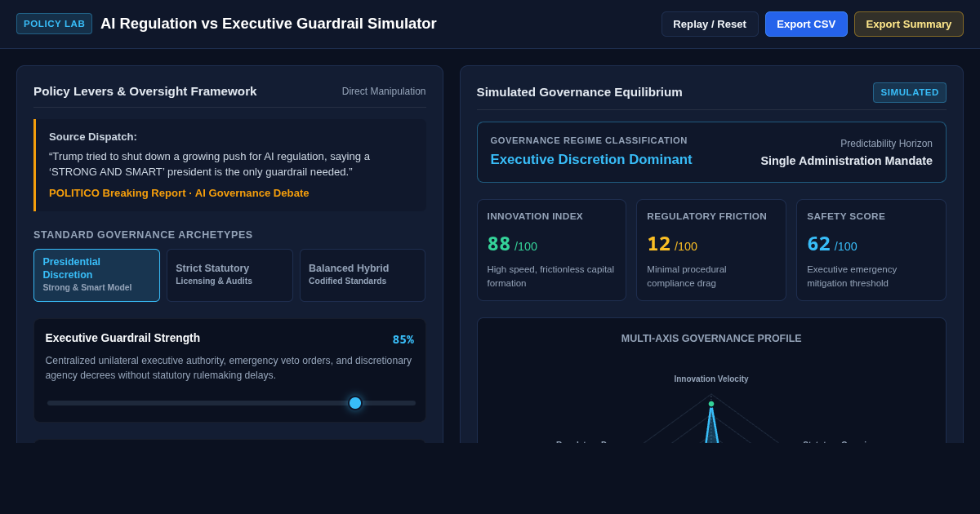Viewport: 980px width, 514px height.
Task: Adjust the Executive Guardrail Strength slider handle
Action: (355, 403)
